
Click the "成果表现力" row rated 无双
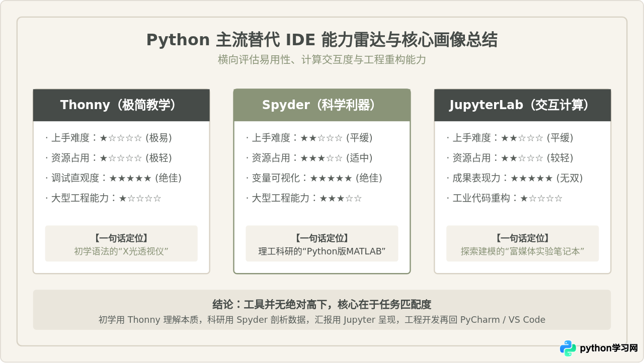click(515, 178)
